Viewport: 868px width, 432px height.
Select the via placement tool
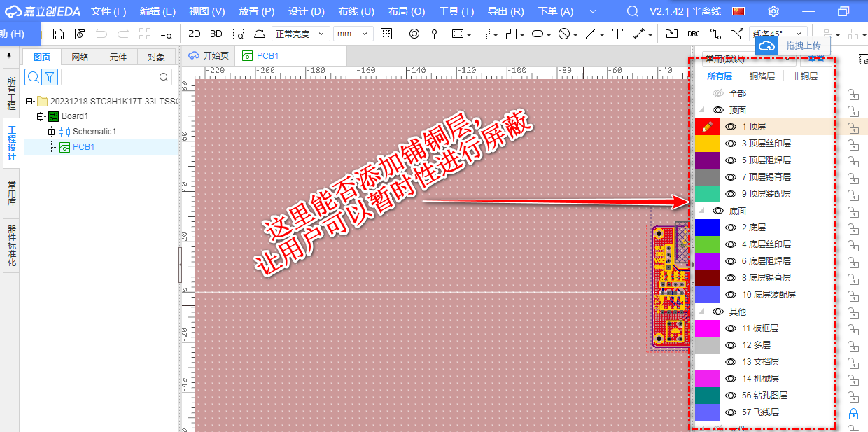414,34
